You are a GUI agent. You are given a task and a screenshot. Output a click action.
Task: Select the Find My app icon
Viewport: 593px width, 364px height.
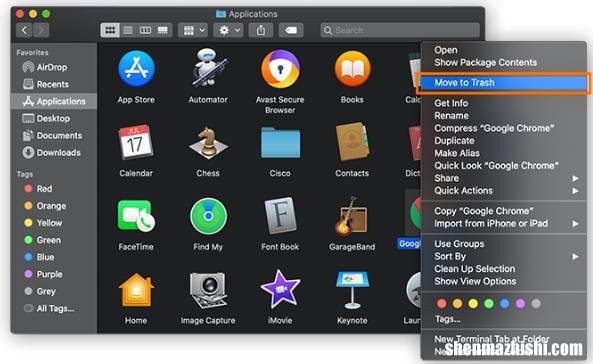[x=208, y=216]
